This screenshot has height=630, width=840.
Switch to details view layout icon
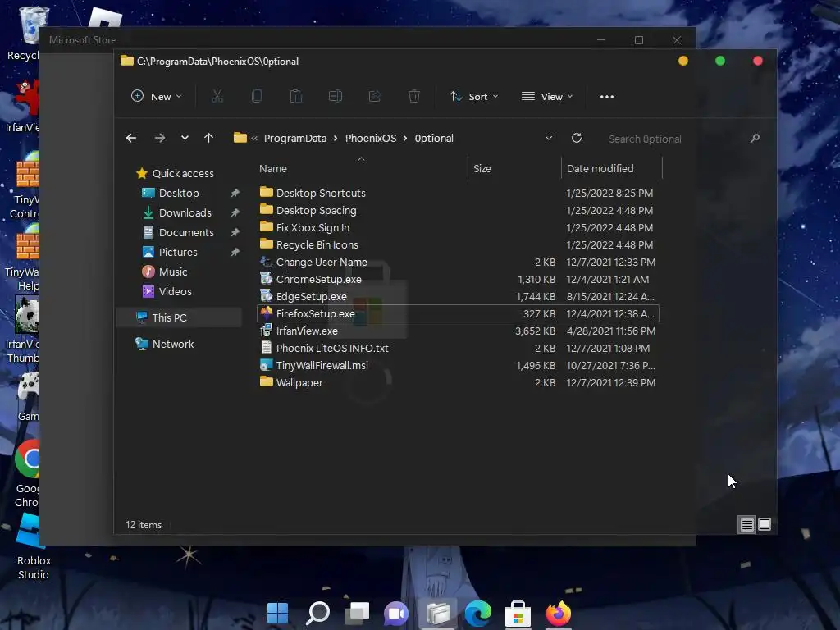pyautogui.click(x=746, y=524)
